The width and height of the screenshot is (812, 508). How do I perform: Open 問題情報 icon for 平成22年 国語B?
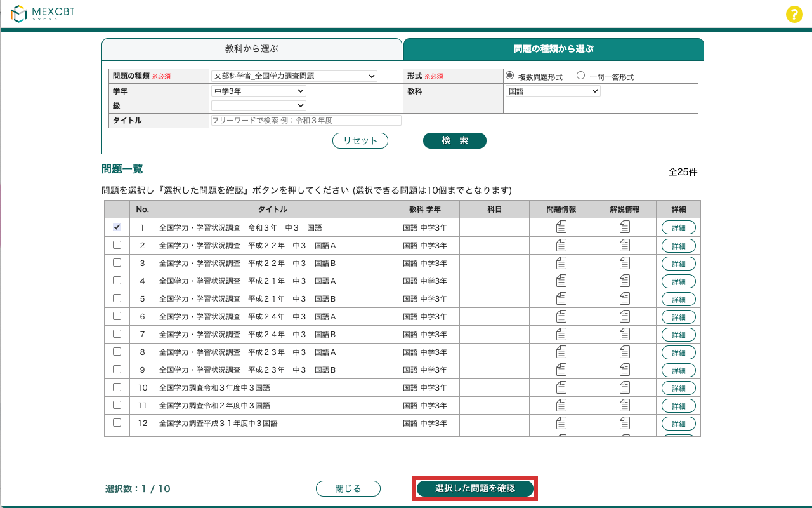(561, 263)
